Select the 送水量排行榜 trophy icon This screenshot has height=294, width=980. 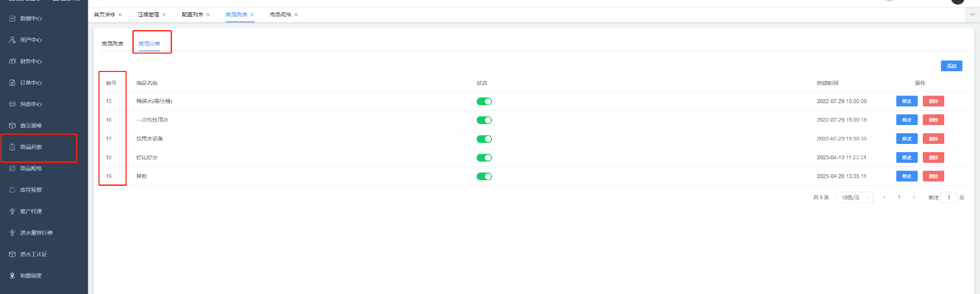click(12, 233)
